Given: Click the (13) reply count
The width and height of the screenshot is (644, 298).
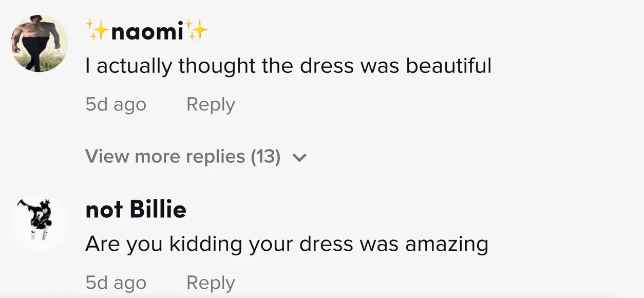Looking at the screenshot, I should 265,157.
